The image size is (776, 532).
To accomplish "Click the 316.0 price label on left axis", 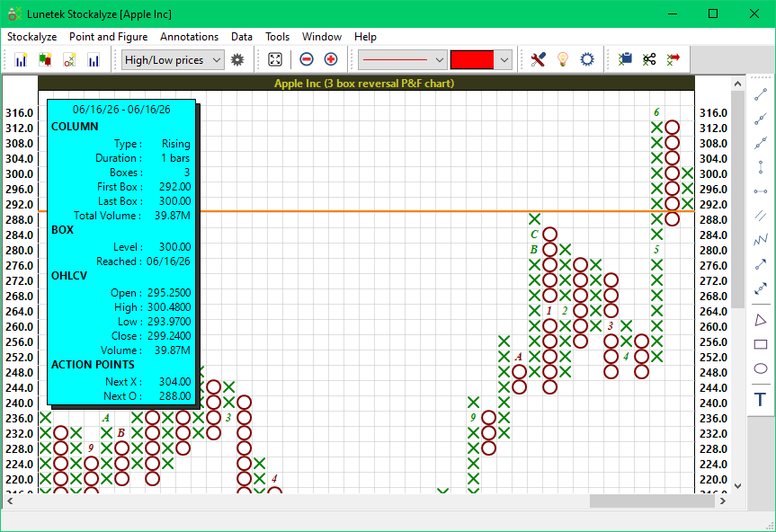I will coord(19,112).
